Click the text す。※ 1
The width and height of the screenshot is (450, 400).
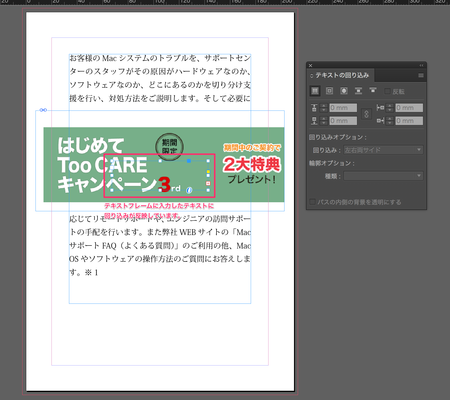pos(84,273)
